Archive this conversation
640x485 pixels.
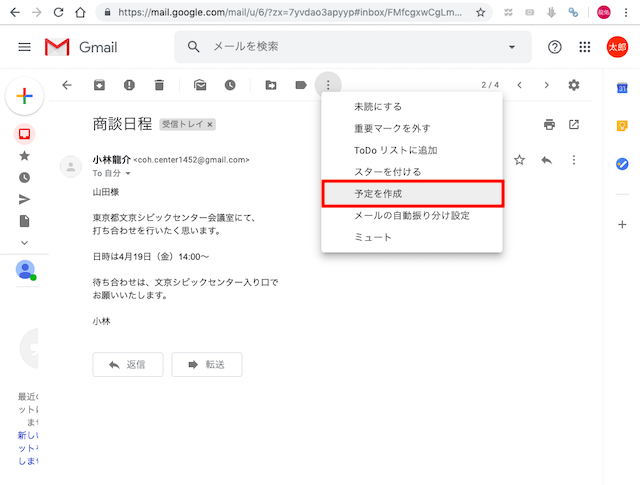click(99, 85)
